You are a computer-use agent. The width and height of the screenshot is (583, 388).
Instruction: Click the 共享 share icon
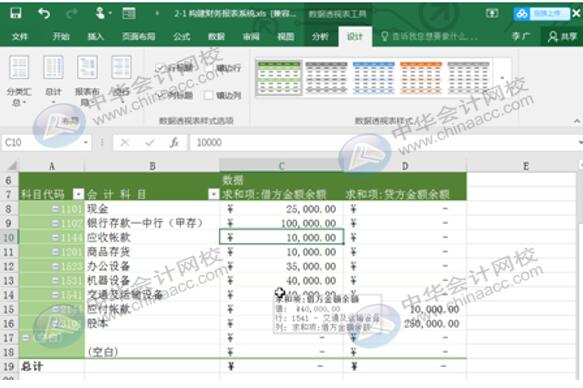click(x=563, y=36)
